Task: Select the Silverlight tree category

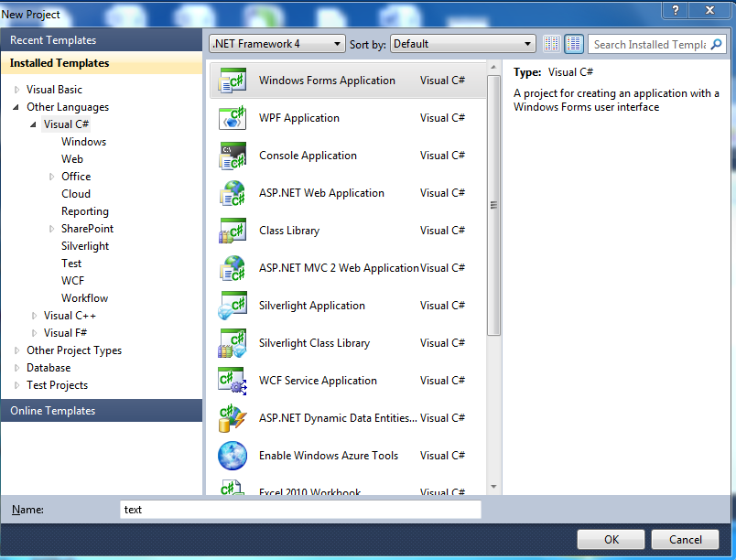Action: click(85, 246)
